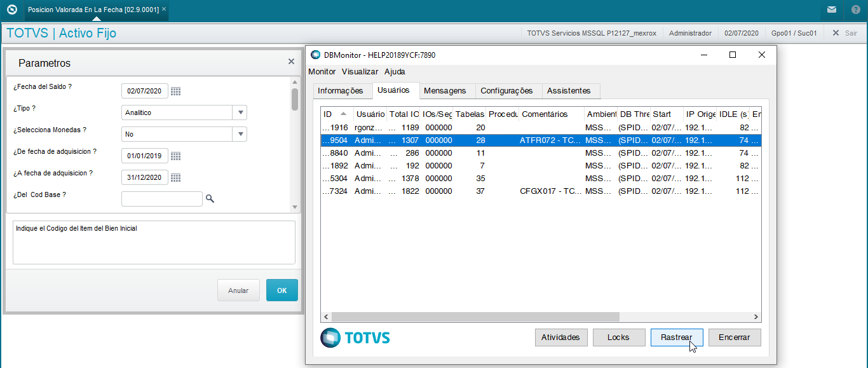The height and width of the screenshot is (368, 868).
Task: Open the help question mark icon
Action: [x=856, y=10]
